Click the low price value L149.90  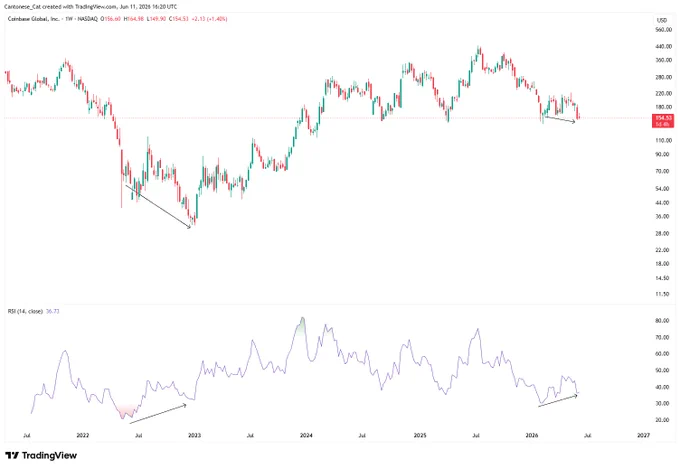pos(156,19)
